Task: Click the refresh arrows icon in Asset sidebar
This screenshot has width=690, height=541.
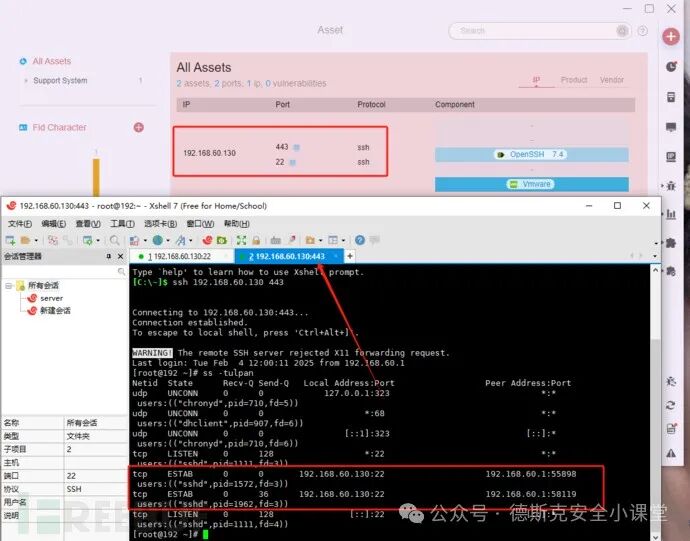Action: click(x=671, y=405)
